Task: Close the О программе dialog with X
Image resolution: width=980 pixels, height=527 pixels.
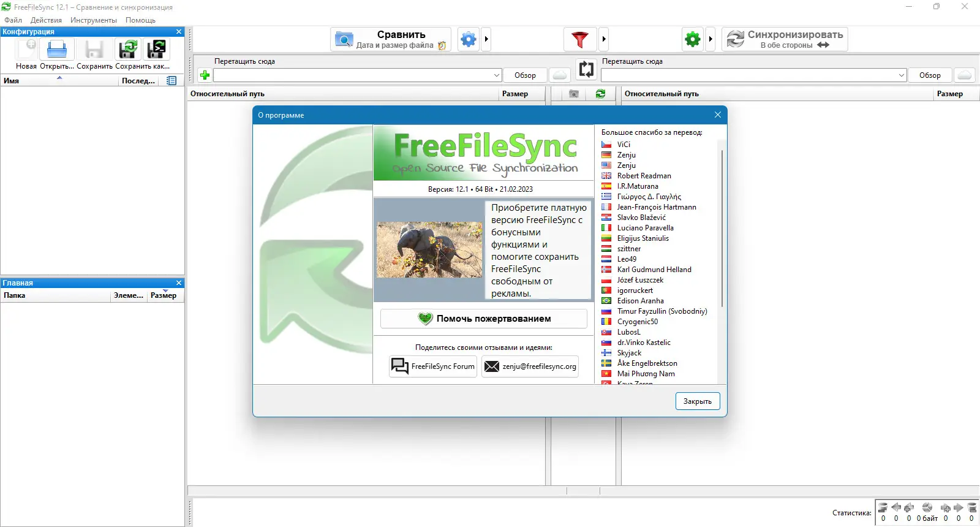Action: [718, 115]
